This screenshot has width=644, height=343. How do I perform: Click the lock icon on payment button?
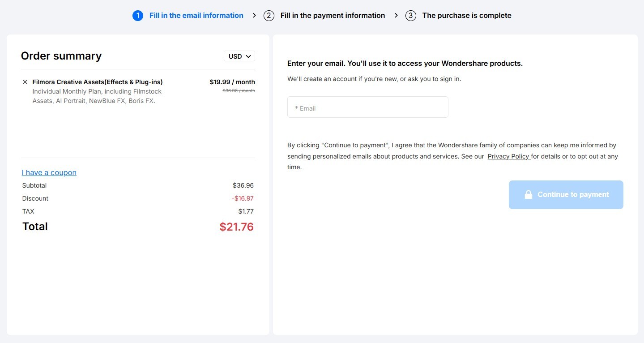click(528, 195)
